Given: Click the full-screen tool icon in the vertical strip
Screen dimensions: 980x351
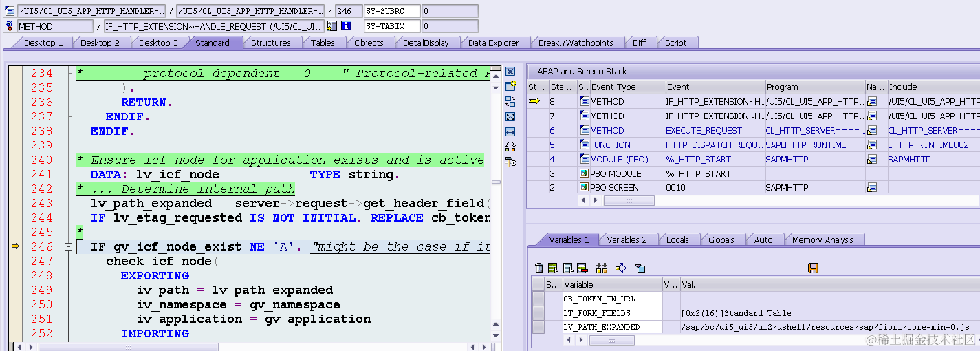Looking at the screenshot, I should tap(510, 116).
